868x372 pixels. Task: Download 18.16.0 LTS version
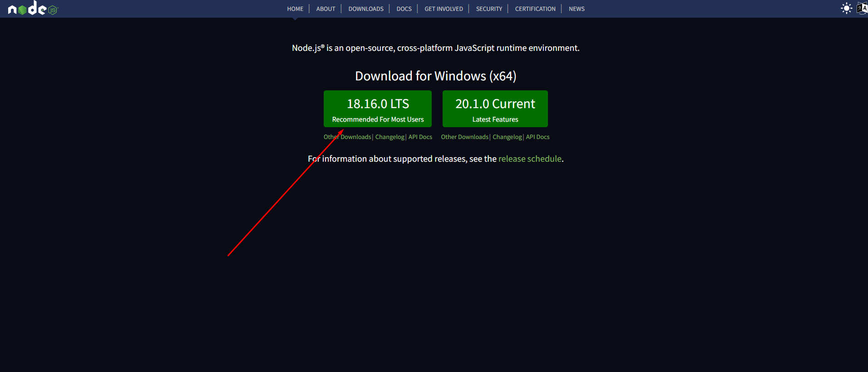pos(377,109)
